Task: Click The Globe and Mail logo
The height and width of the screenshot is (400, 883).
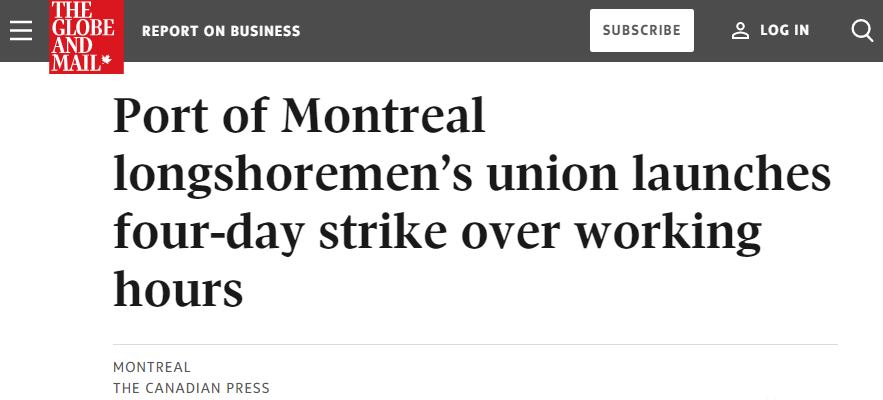Action: click(x=86, y=37)
